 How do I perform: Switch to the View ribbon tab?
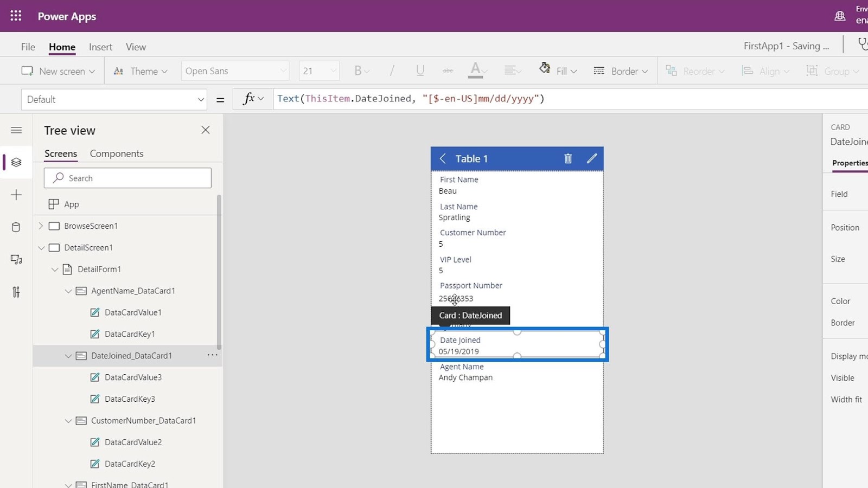[x=136, y=47]
